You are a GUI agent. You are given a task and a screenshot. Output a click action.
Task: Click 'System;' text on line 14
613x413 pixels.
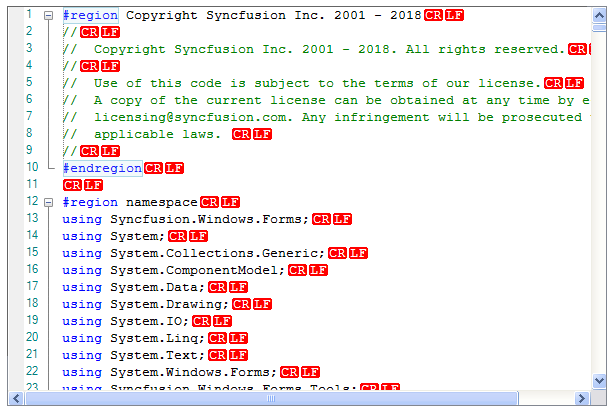click(137, 237)
